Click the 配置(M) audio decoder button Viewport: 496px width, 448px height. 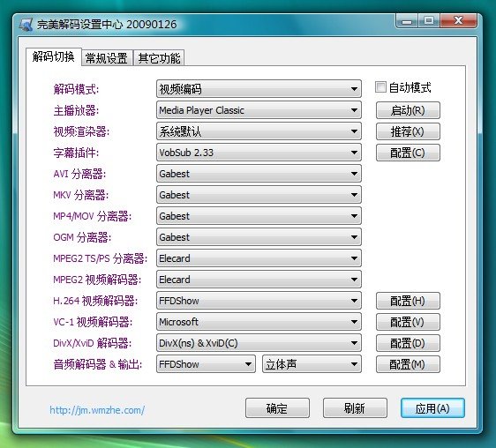pos(408,364)
